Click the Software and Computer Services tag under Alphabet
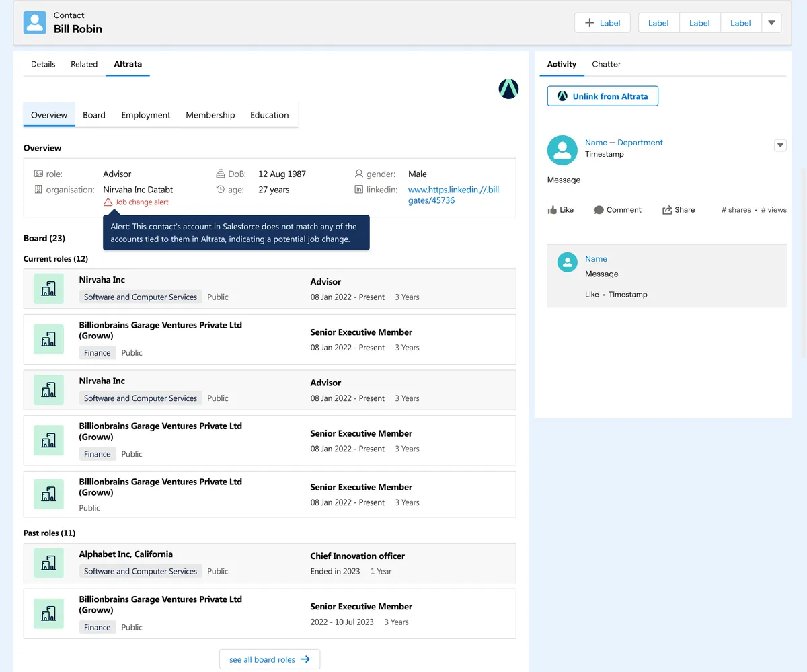Viewport: 807px width, 672px height. pyautogui.click(x=141, y=571)
